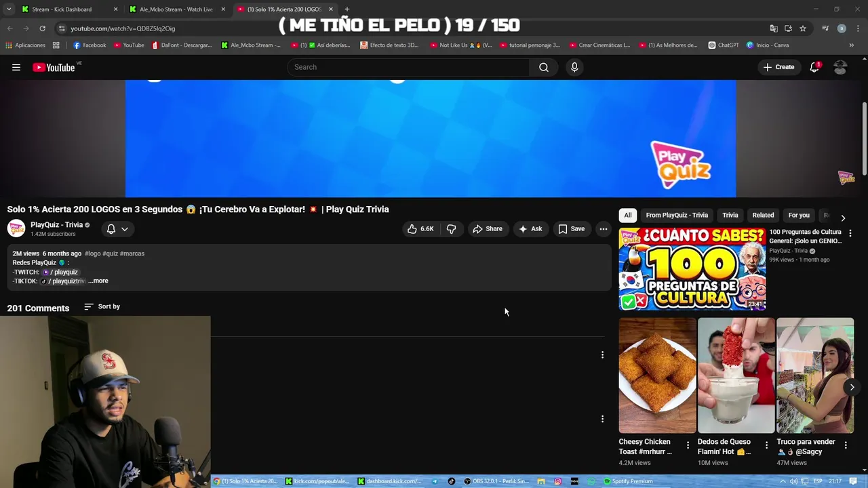Close the Ale_Mcbo Stream browser tab
The width and height of the screenshot is (868, 488).
coord(223,9)
